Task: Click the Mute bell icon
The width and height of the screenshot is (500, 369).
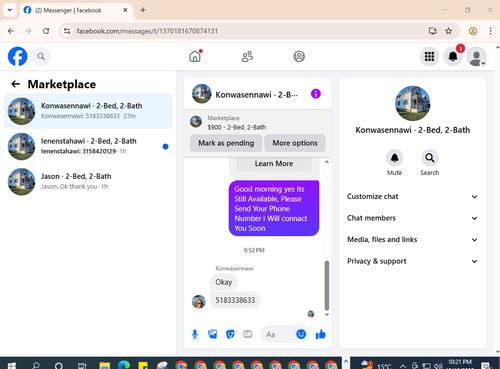Action: click(395, 158)
